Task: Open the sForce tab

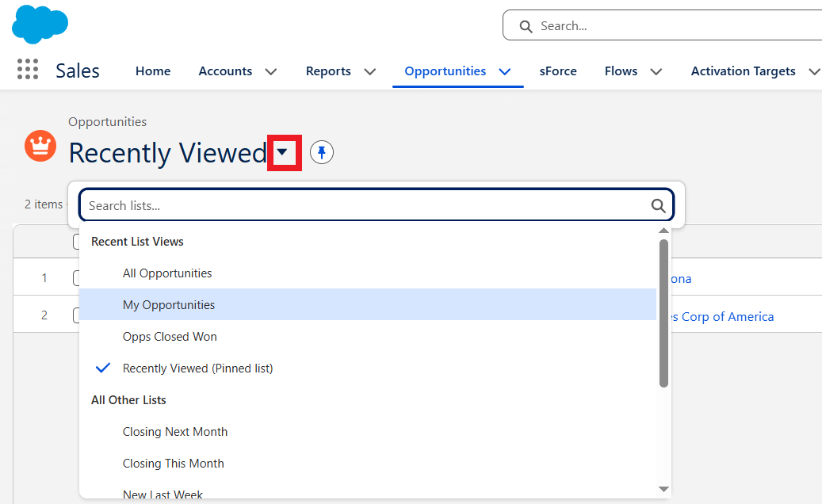Action: point(558,71)
